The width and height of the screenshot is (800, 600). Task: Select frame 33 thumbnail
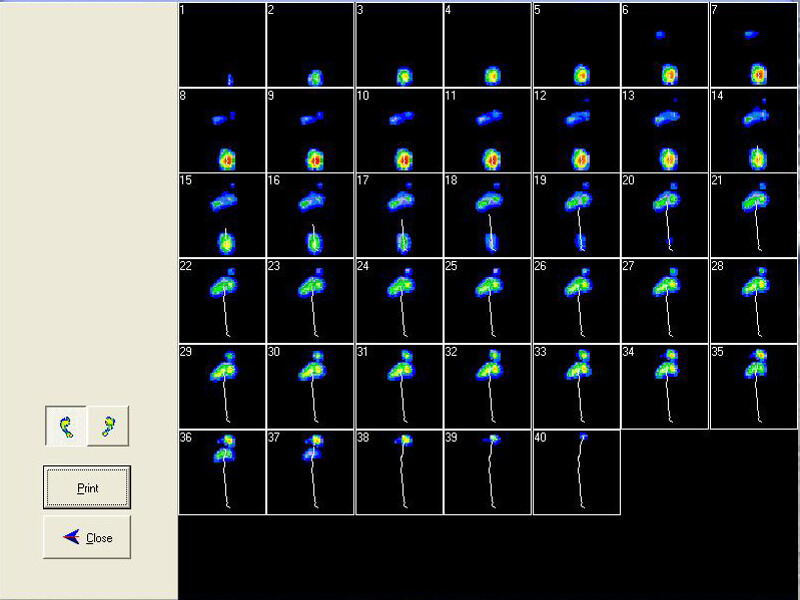point(577,387)
